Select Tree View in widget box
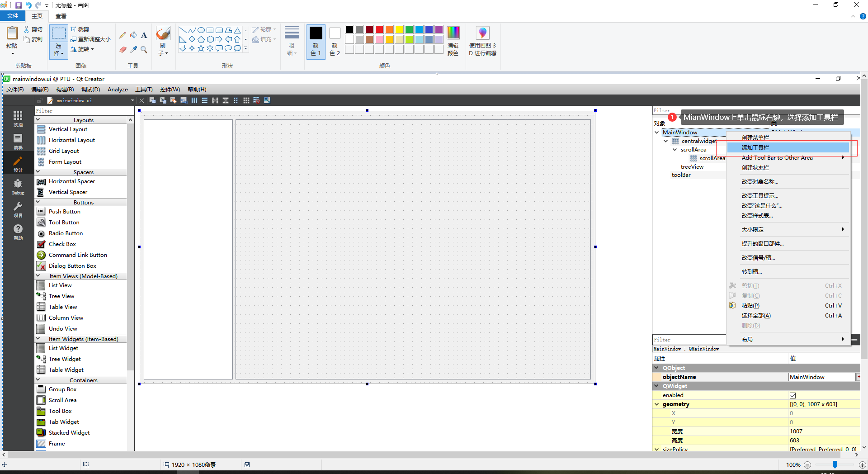 [61, 296]
